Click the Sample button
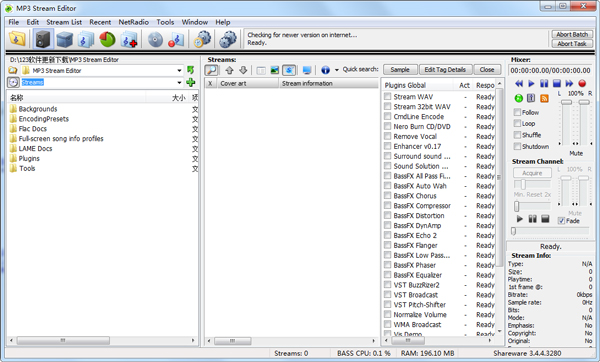The image size is (600, 362). click(x=400, y=70)
